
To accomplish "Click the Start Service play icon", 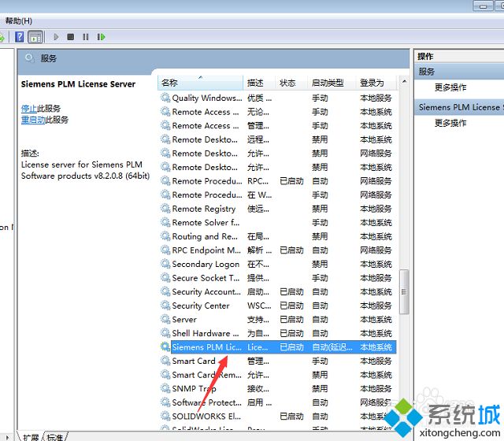I will (56, 37).
